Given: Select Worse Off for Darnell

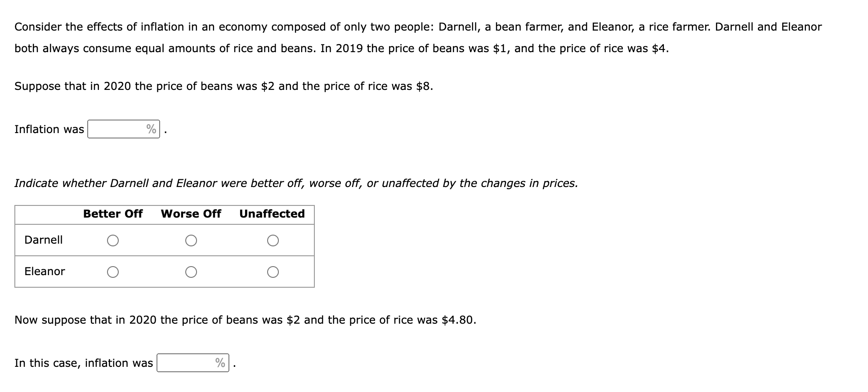Looking at the screenshot, I should point(191,241).
